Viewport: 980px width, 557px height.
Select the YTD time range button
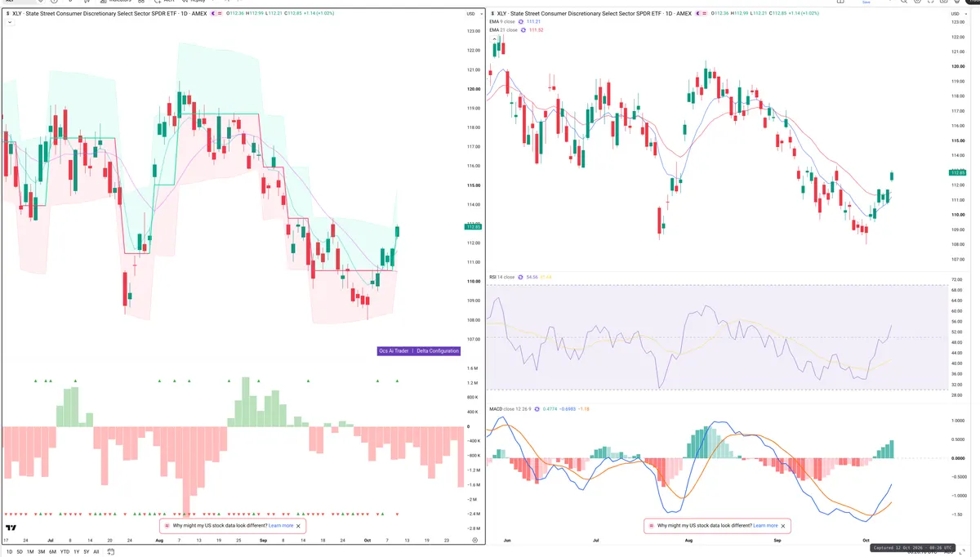pos(65,551)
